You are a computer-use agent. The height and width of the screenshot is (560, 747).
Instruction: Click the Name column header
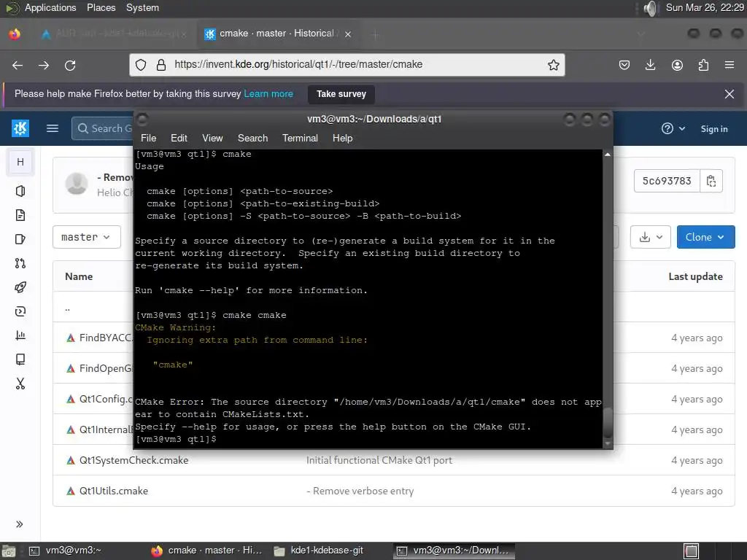point(79,276)
